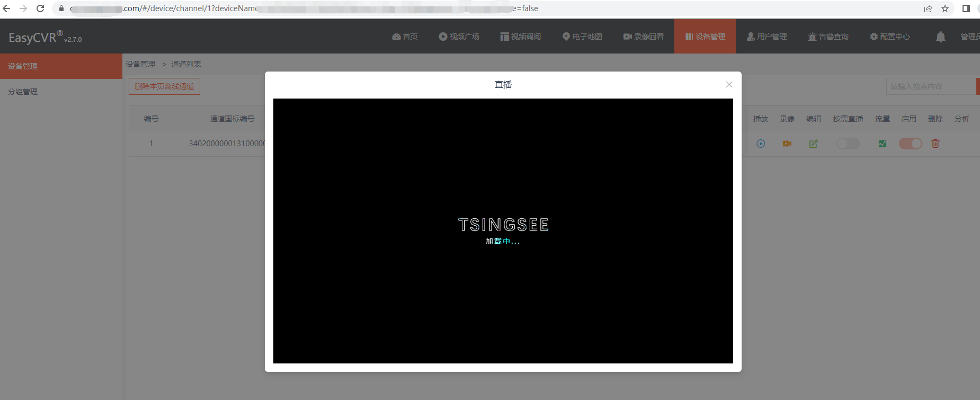This screenshot has height=400, width=980.
Task: Select 设备管理 in the left sidebar
Action: [61, 66]
